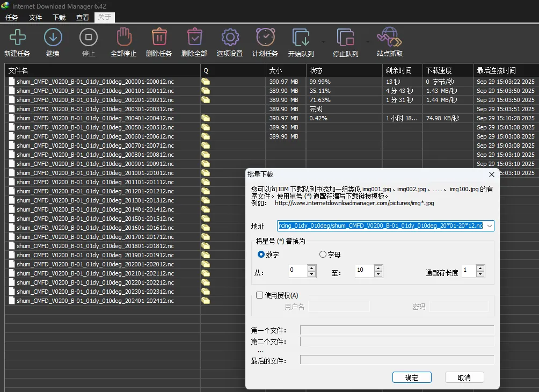Click the 新建任务 (new task) plus icon
The width and height of the screenshot is (539, 392).
17,38
